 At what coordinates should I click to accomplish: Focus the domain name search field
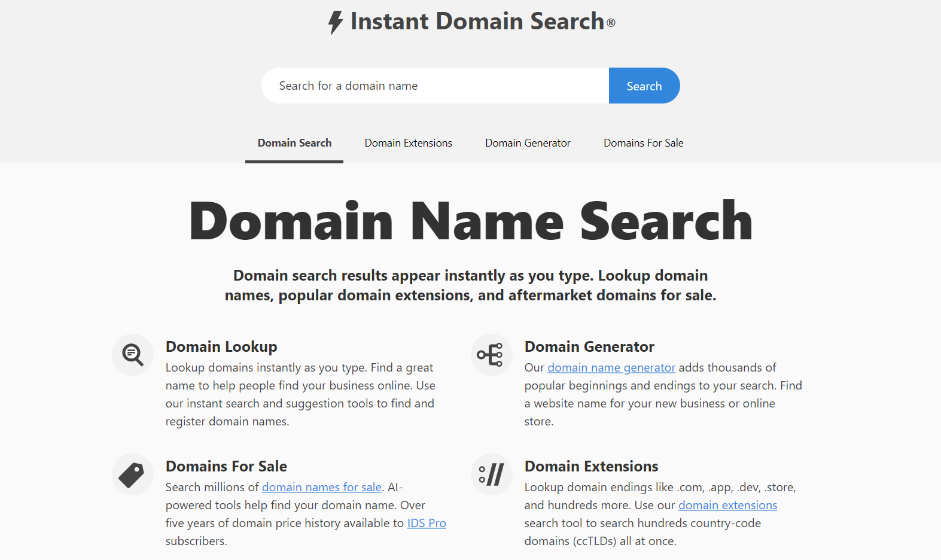pyautogui.click(x=435, y=86)
